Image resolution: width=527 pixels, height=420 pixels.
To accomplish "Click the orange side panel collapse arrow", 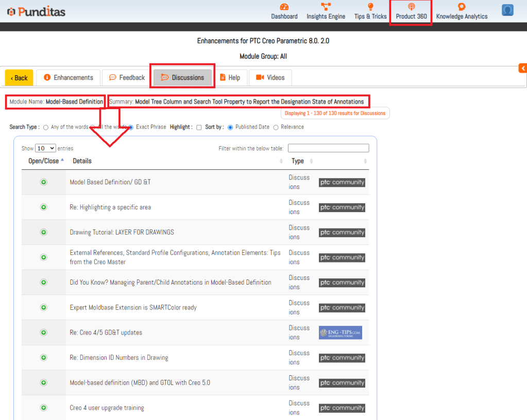I will pos(522,68).
